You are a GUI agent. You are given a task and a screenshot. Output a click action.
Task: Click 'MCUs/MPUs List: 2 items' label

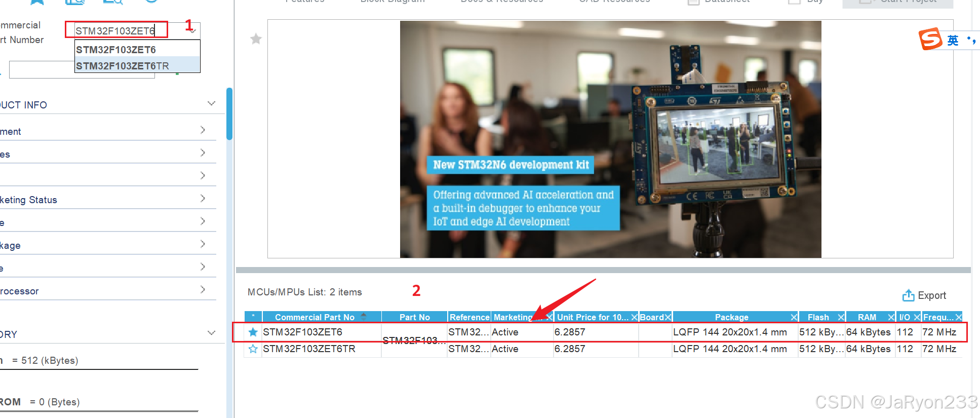(305, 292)
